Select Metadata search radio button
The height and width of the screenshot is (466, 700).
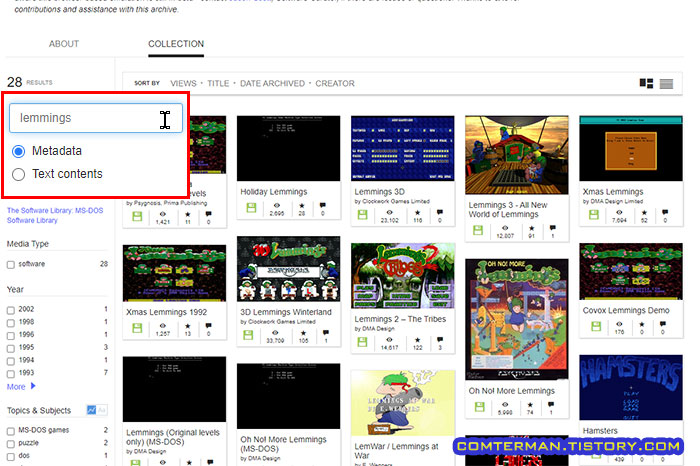18,151
